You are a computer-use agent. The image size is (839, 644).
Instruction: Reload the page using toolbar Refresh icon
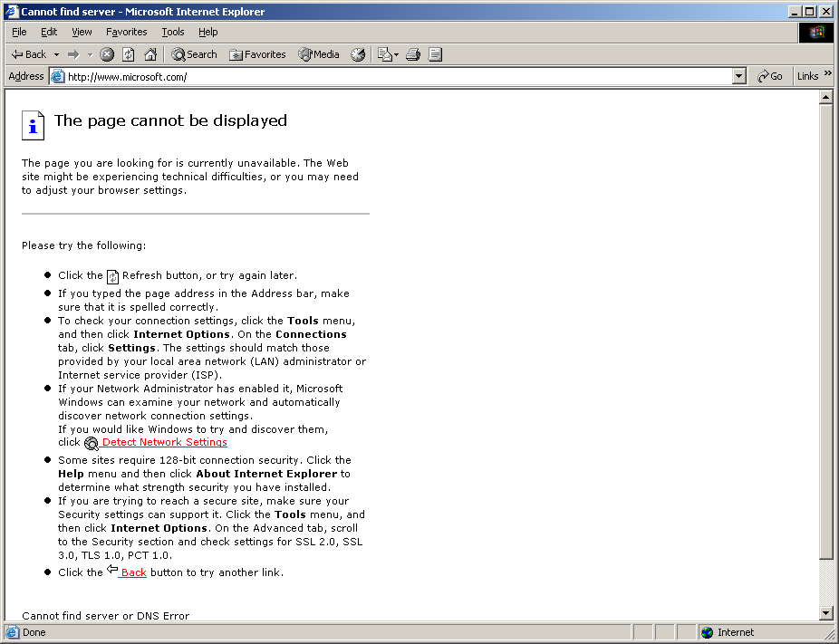coord(129,54)
